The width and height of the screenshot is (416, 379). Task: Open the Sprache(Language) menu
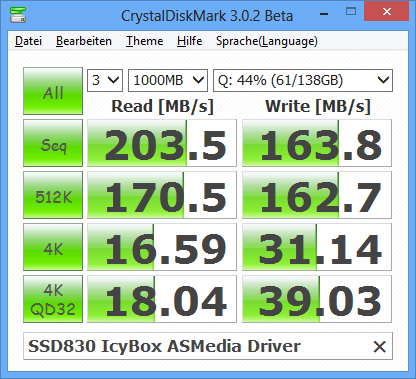(x=267, y=41)
